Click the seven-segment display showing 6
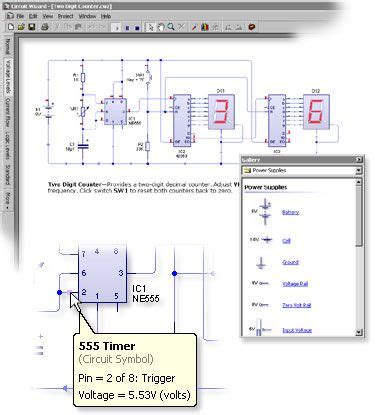The height and width of the screenshot is (415, 390). [x=316, y=112]
